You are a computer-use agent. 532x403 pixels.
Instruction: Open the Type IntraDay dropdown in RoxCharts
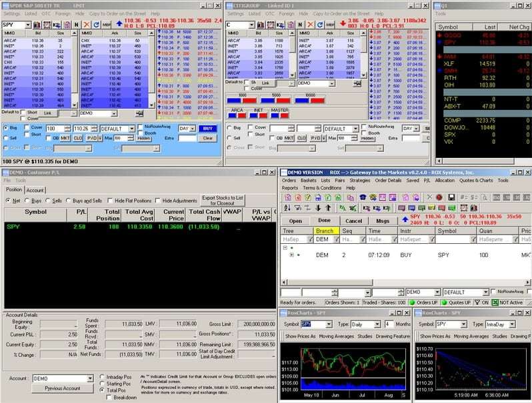[512, 324]
